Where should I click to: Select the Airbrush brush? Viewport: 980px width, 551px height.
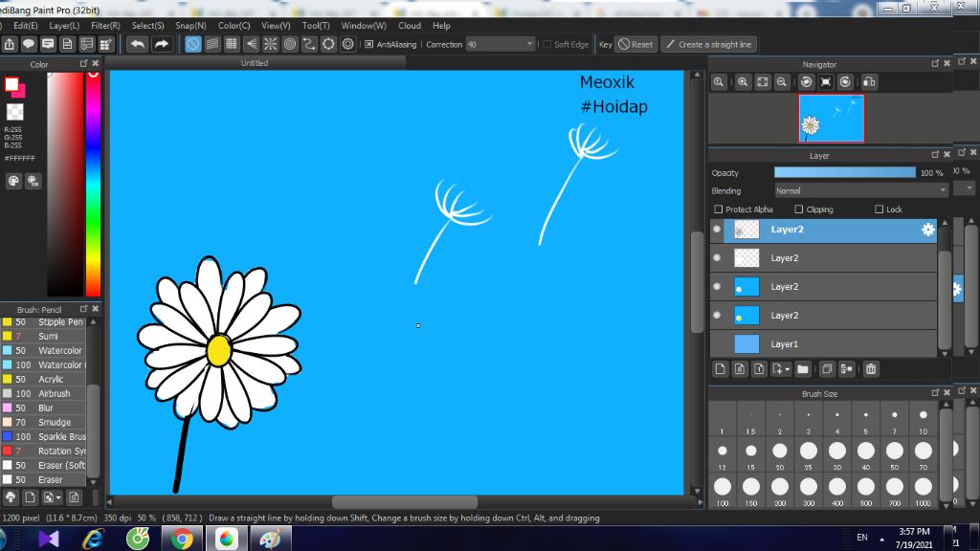(x=44, y=393)
